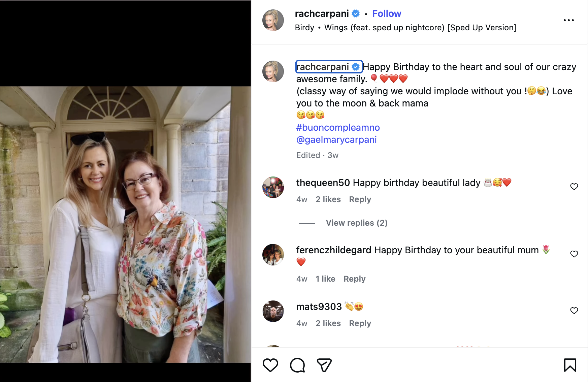Like mats9303's comment
The image size is (588, 382).
574,311
